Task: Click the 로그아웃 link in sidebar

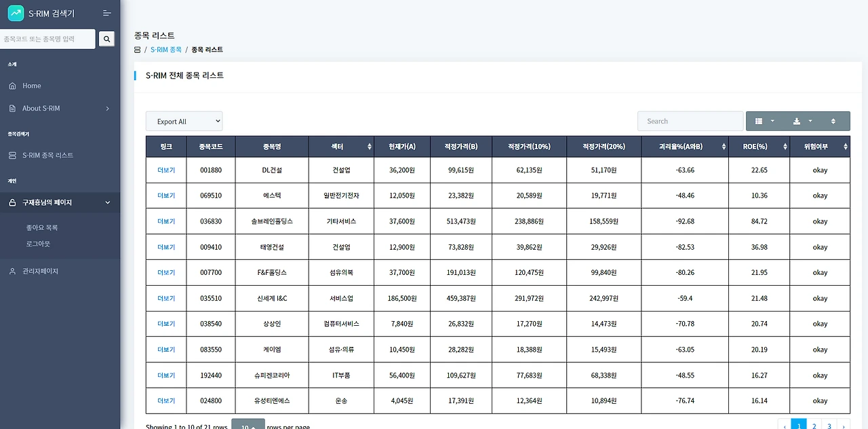Action: tap(38, 244)
